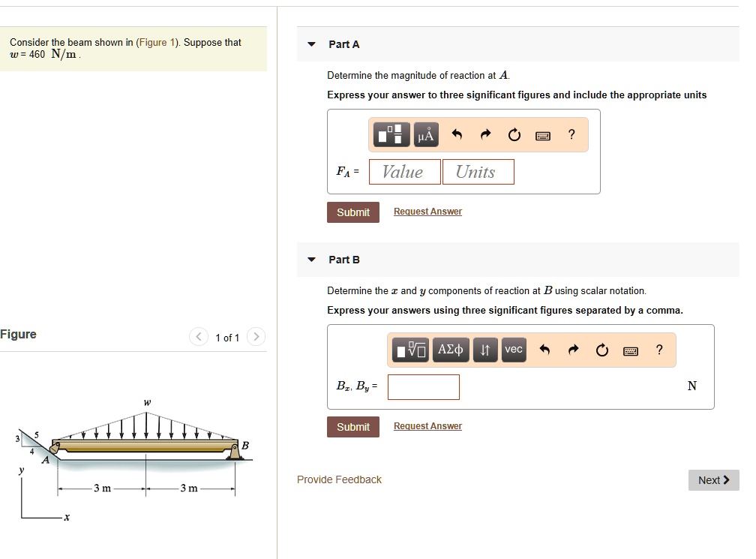Click the templates icon in Part A toolbar
756x559 pixels.
[392, 135]
